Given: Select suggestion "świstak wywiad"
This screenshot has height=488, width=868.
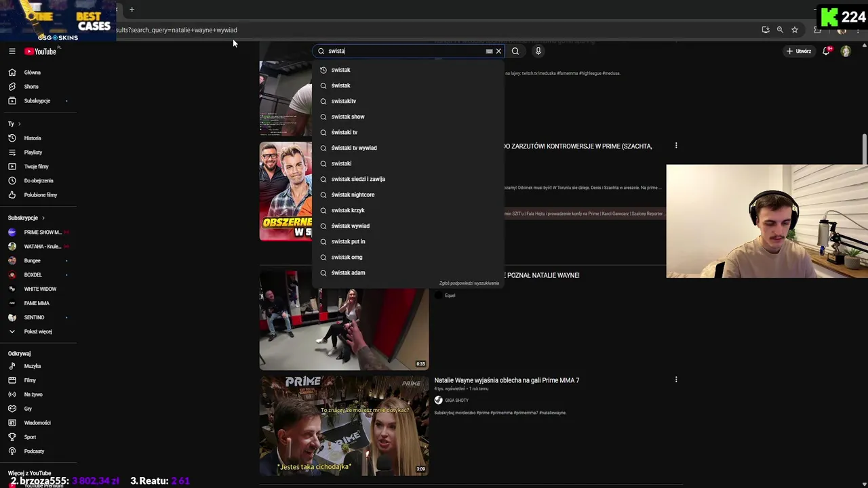Looking at the screenshot, I should (x=408, y=226).
